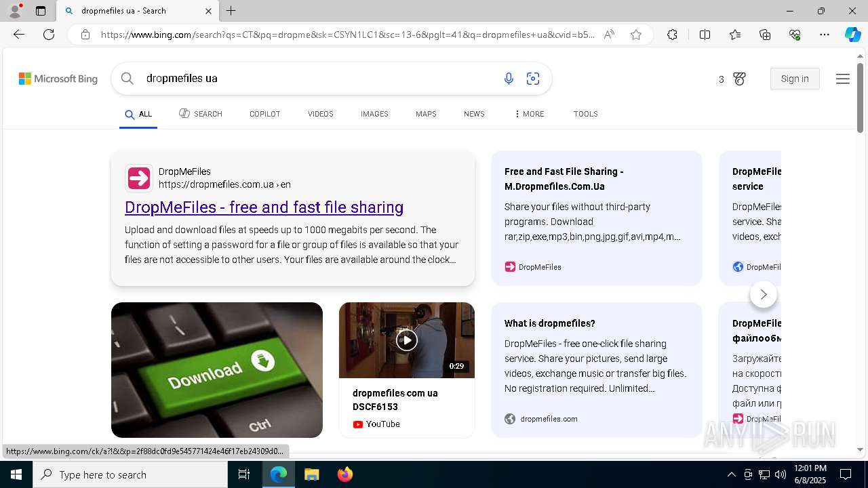Switch to the NEWS tab
This screenshot has height=488, width=868.
(x=474, y=114)
